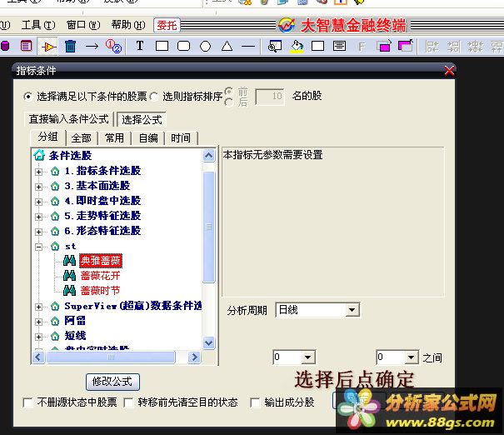The image size is (504, 435).
Task: Click the grayed F font icon
Action: coord(362,47)
